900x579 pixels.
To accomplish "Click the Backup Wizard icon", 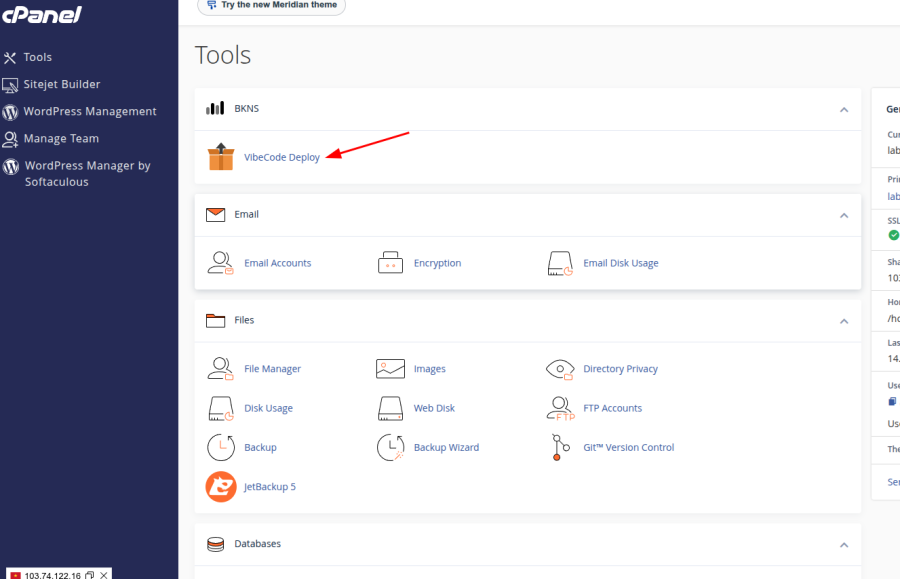I will point(390,448).
